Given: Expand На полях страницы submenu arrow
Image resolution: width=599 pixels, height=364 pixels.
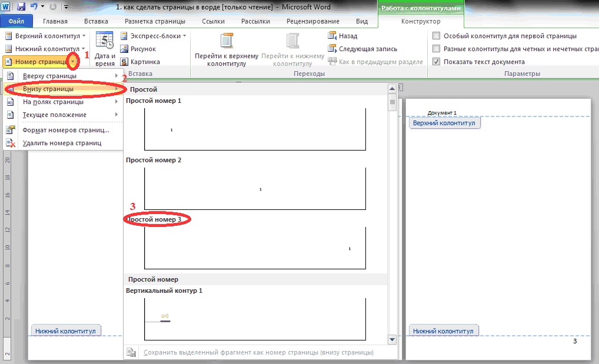Looking at the screenshot, I should pyautogui.click(x=117, y=102).
